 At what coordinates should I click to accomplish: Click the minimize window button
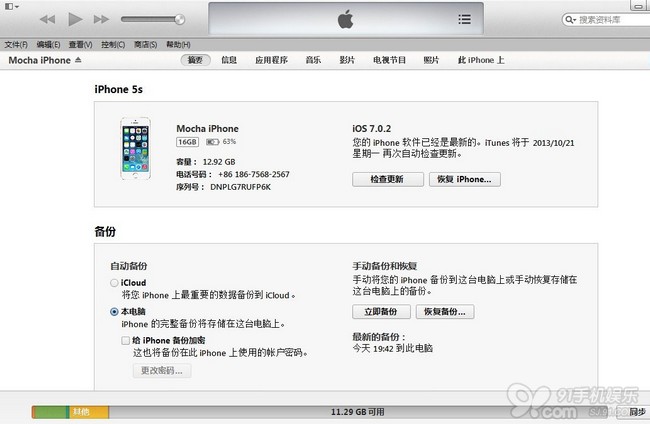tap(639, 5)
